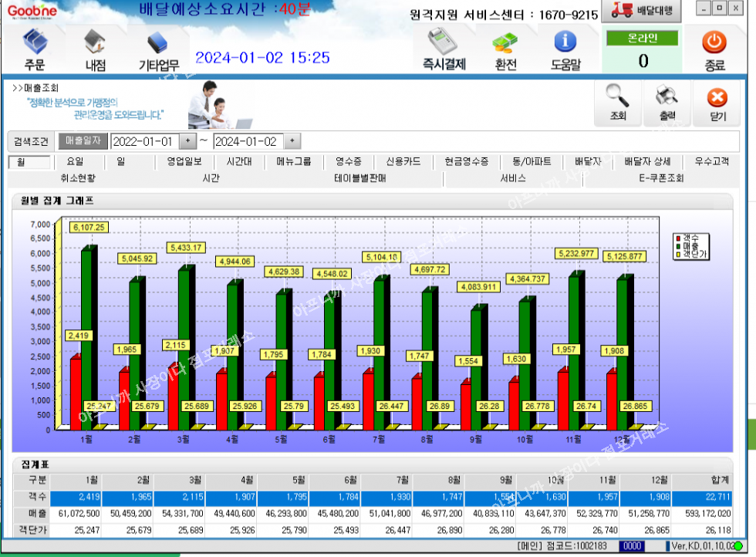Open the 신용카드 tab
Image resolution: width=756 pixels, height=557 pixels.
tap(403, 162)
